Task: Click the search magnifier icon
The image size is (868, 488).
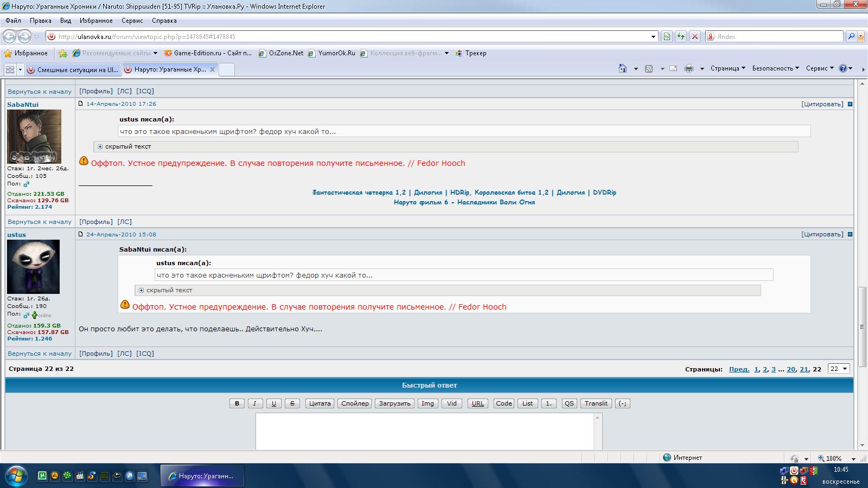Action: coord(851,36)
